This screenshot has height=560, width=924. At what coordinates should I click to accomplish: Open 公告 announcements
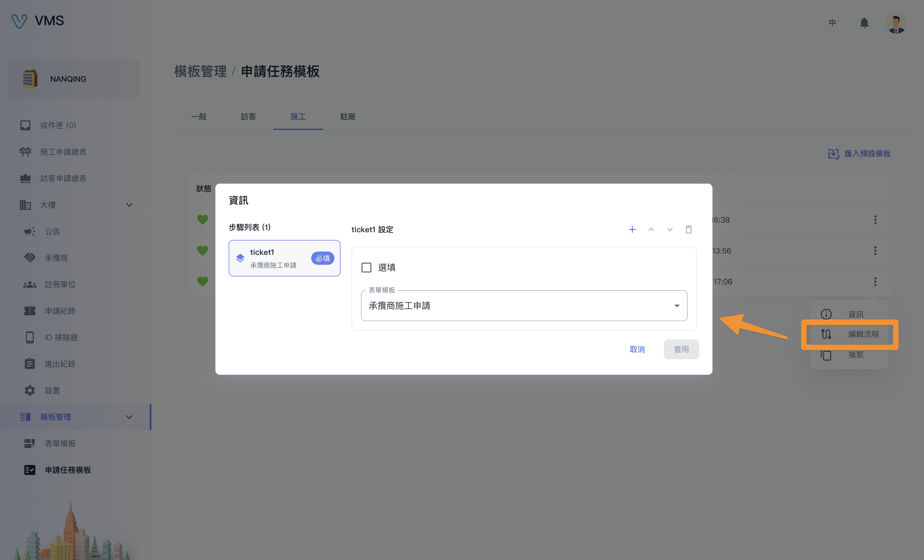[x=75, y=231]
